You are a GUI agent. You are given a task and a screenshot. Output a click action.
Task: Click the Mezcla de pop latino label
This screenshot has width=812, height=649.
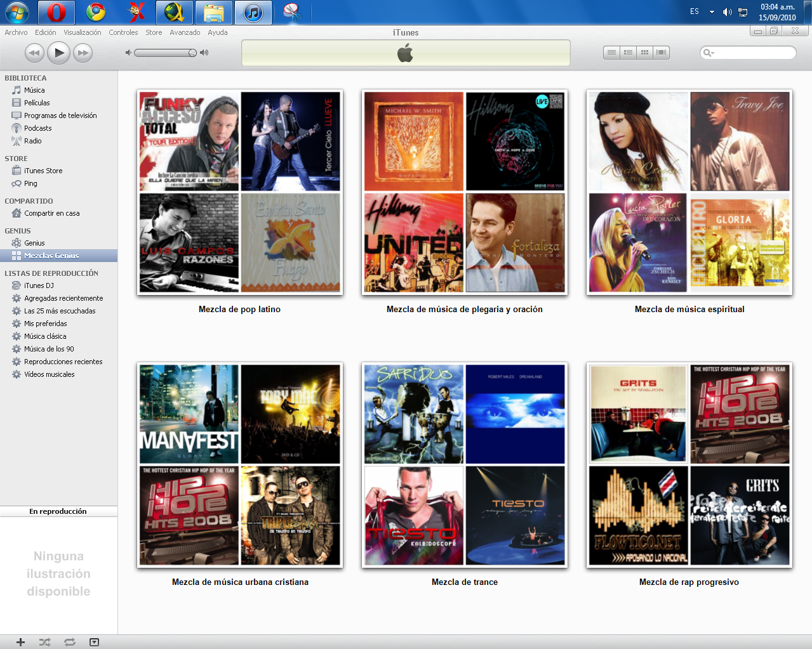coord(239,309)
